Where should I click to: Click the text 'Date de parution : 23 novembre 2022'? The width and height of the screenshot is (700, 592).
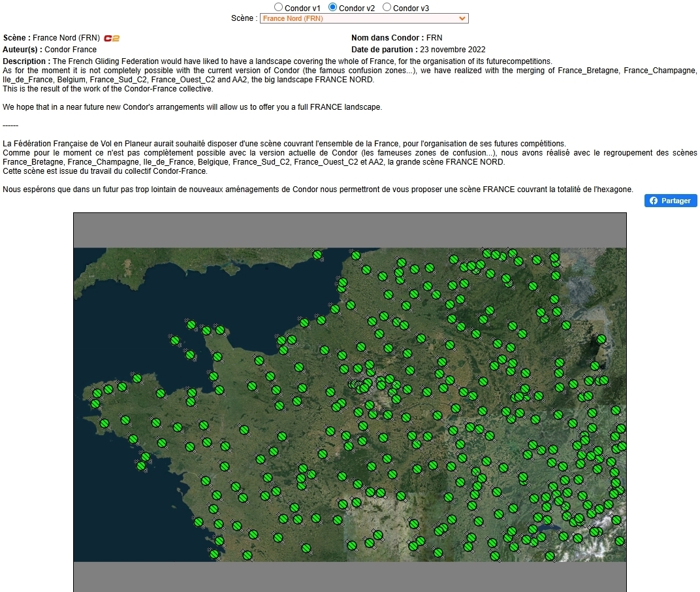pos(419,50)
